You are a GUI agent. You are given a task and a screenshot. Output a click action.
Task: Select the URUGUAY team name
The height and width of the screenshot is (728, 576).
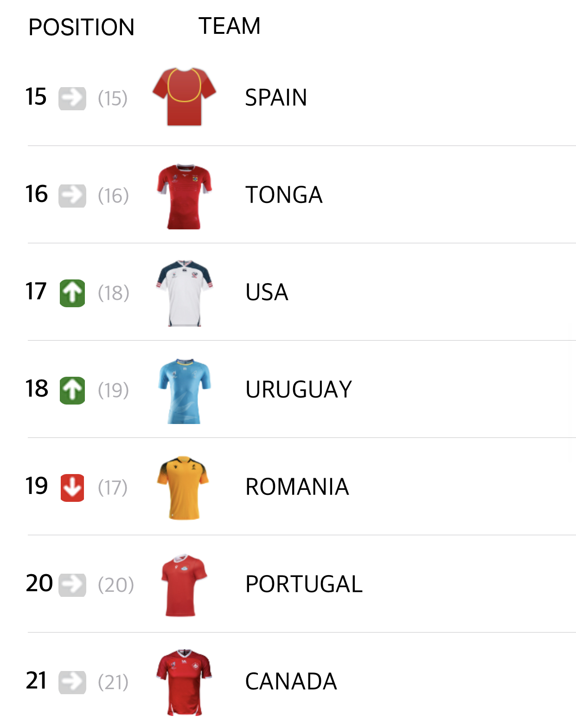299,390
